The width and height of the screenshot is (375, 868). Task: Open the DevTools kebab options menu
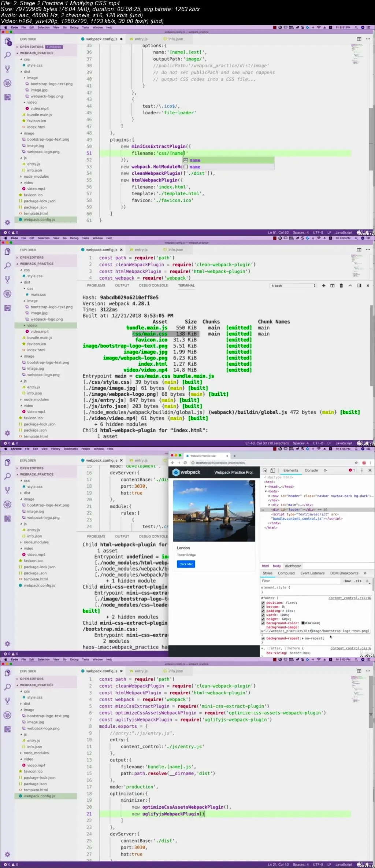[362, 470]
